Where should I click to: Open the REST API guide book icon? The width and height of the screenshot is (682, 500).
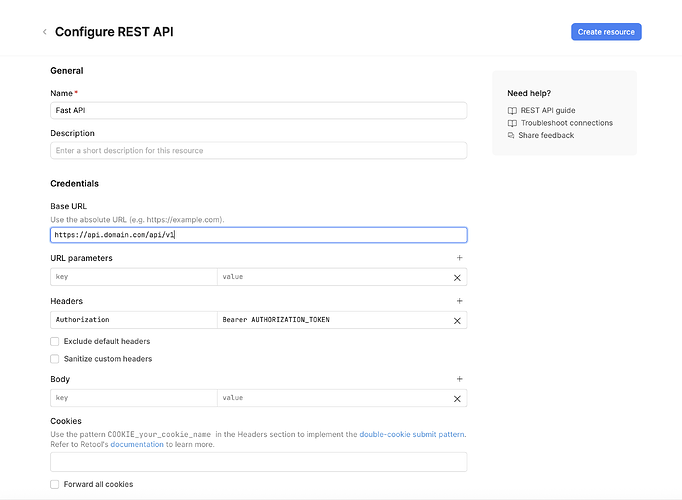(x=512, y=110)
